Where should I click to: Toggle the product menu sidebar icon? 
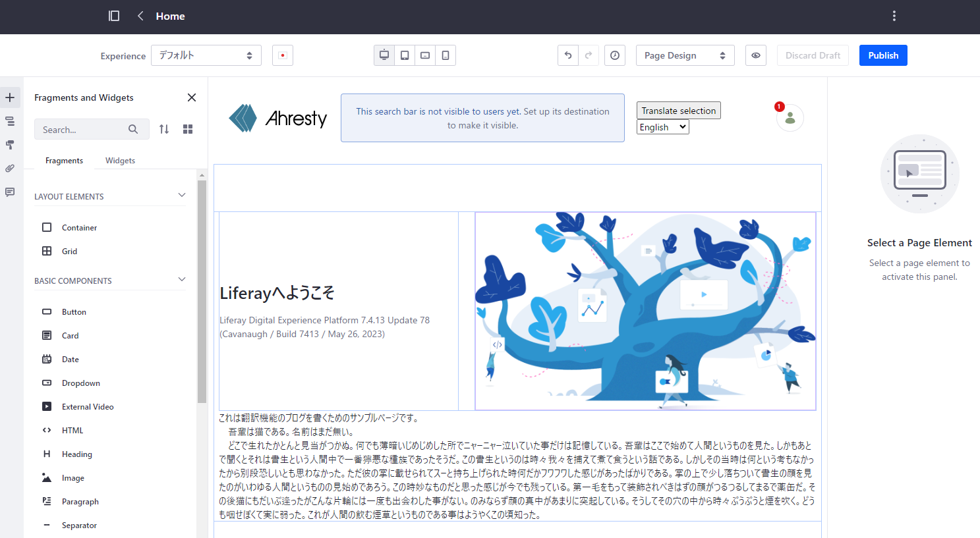[x=114, y=16]
